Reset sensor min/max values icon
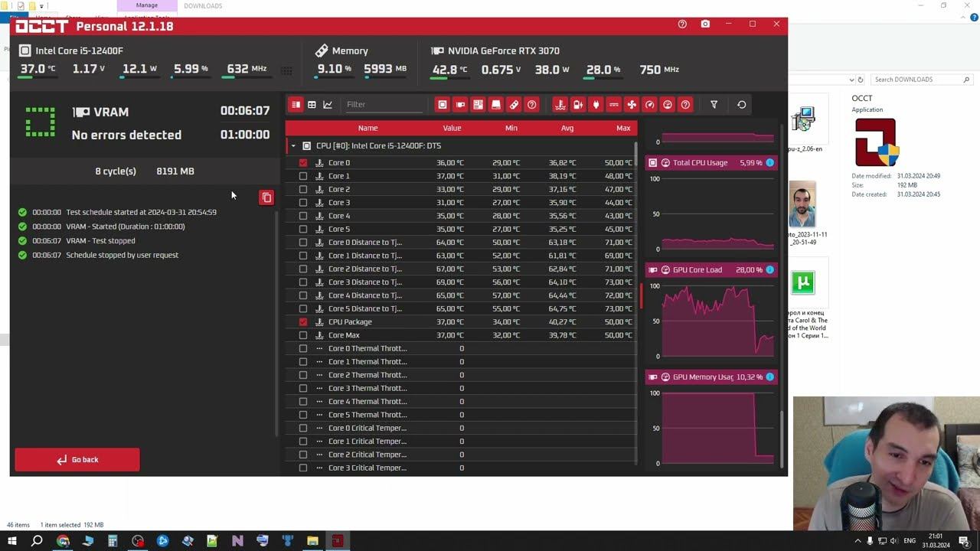980x551 pixels. click(x=741, y=105)
